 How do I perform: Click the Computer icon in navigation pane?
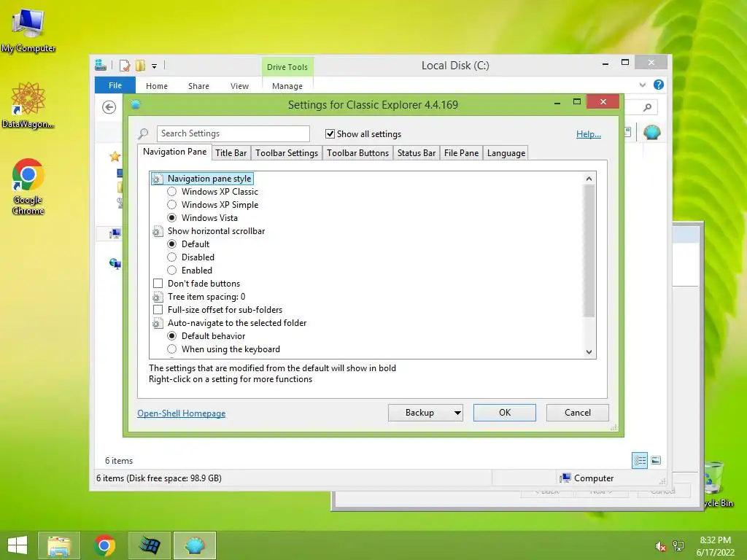[115, 233]
